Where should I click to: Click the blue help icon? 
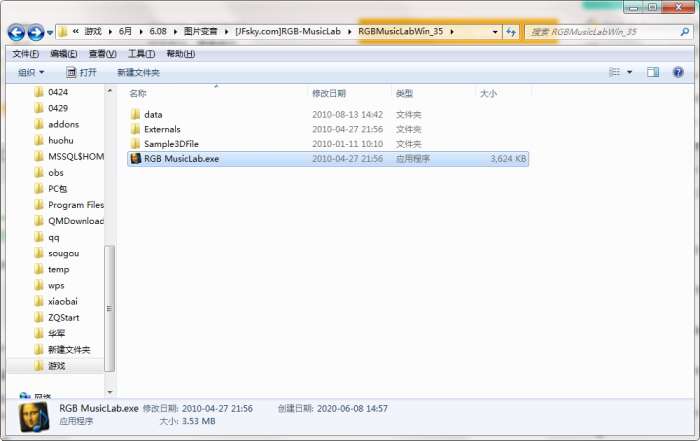[x=678, y=72]
